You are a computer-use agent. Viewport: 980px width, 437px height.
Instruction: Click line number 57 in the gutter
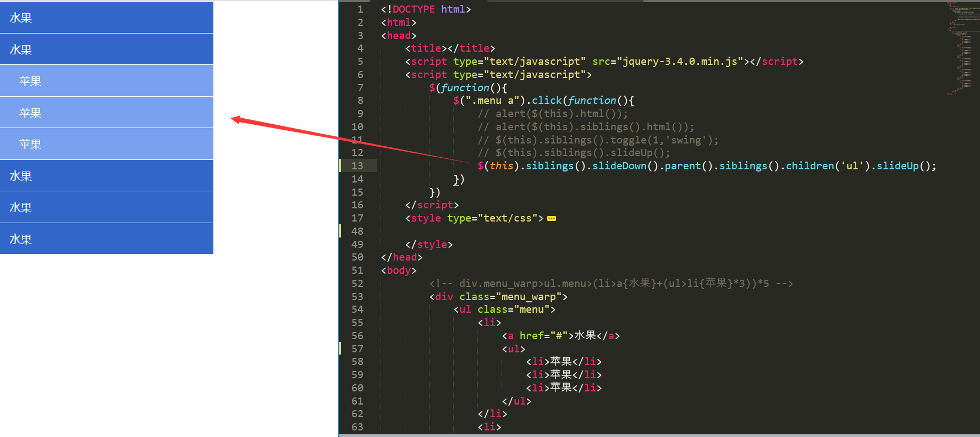pyautogui.click(x=357, y=349)
